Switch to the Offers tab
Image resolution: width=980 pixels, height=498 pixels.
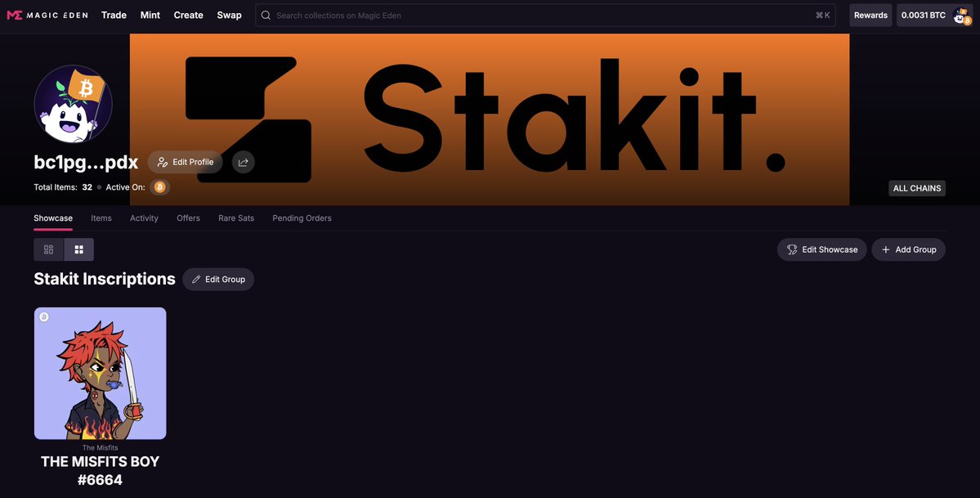pos(188,218)
